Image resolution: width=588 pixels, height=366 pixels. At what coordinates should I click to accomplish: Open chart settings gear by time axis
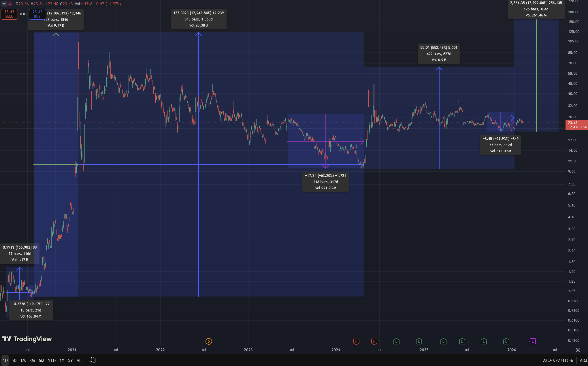(x=578, y=350)
